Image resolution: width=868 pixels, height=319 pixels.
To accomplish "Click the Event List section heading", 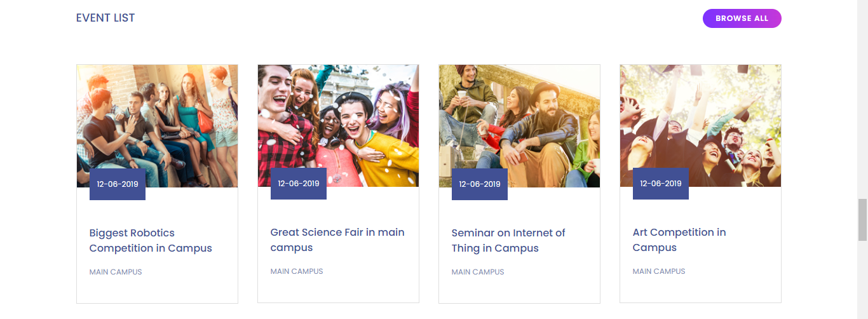I will 105,18.
